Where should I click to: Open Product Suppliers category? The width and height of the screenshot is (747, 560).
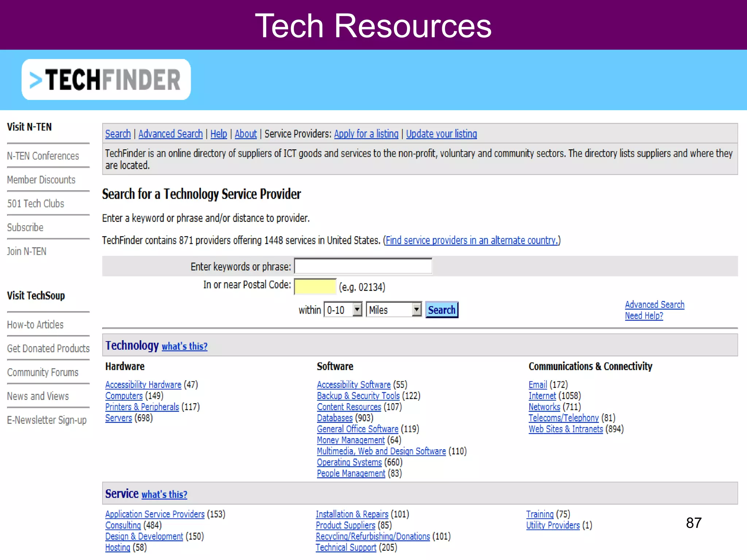[345, 525]
